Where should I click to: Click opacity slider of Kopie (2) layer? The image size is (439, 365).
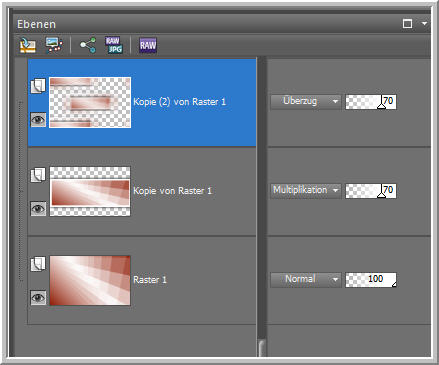coord(371,102)
